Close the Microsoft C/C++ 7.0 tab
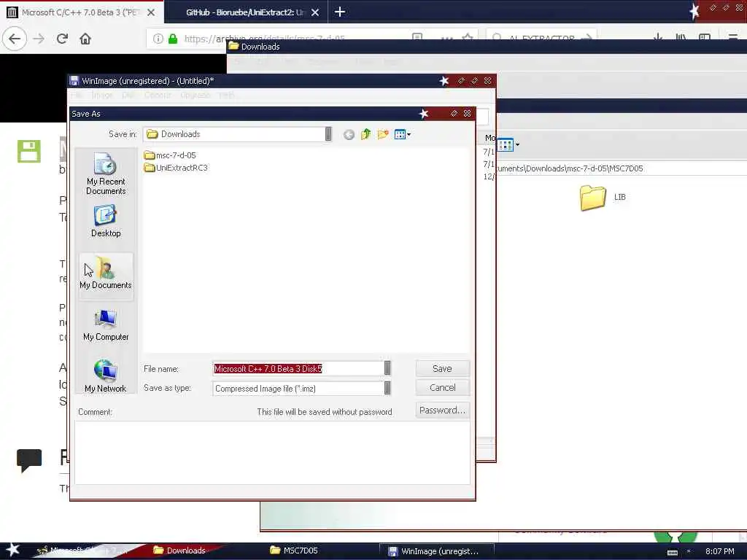The width and height of the screenshot is (747, 560). pos(151,12)
